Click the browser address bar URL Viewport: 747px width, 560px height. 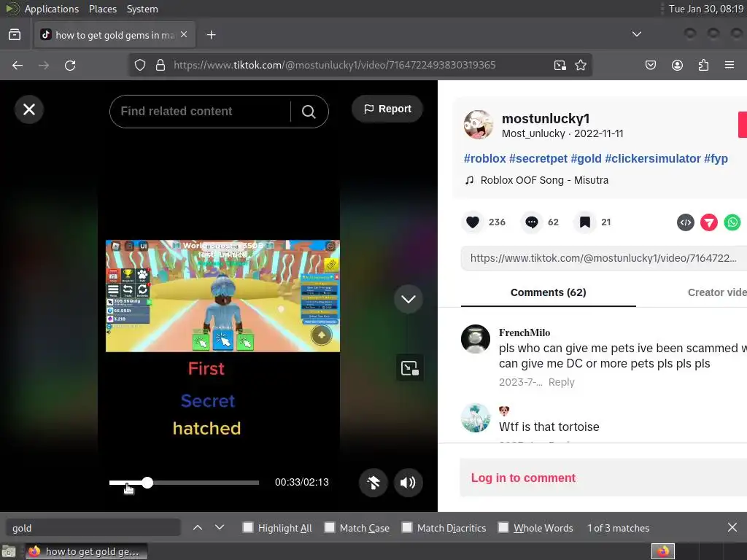(x=334, y=65)
